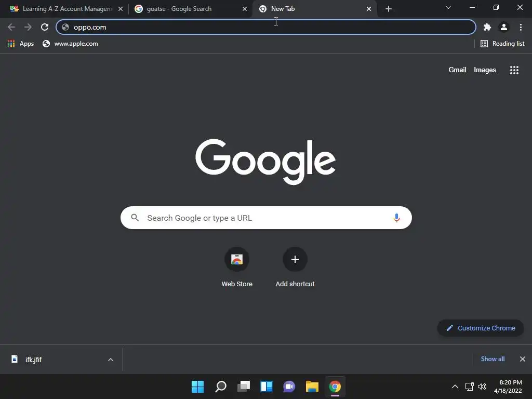Screen dimensions: 532x399
Task: Open File Explorer from taskbar
Action: pyautogui.click(x=312, y=387)
